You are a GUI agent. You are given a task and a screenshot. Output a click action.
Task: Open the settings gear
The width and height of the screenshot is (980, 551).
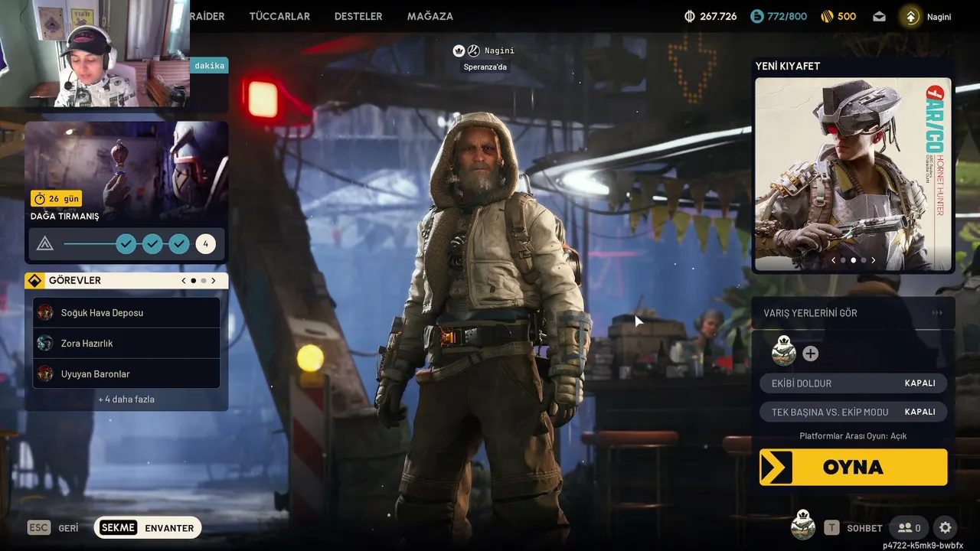click(946, 527)
